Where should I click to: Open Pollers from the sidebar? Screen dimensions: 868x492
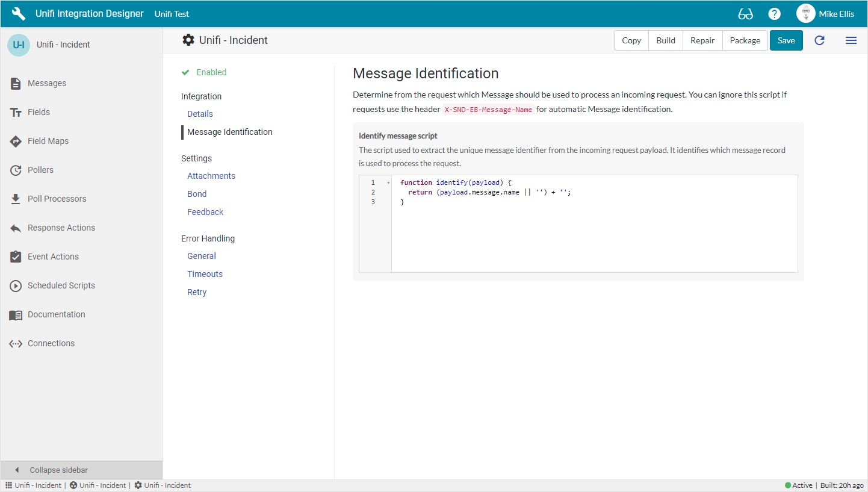pyautogui.click(x=40, y=170)
